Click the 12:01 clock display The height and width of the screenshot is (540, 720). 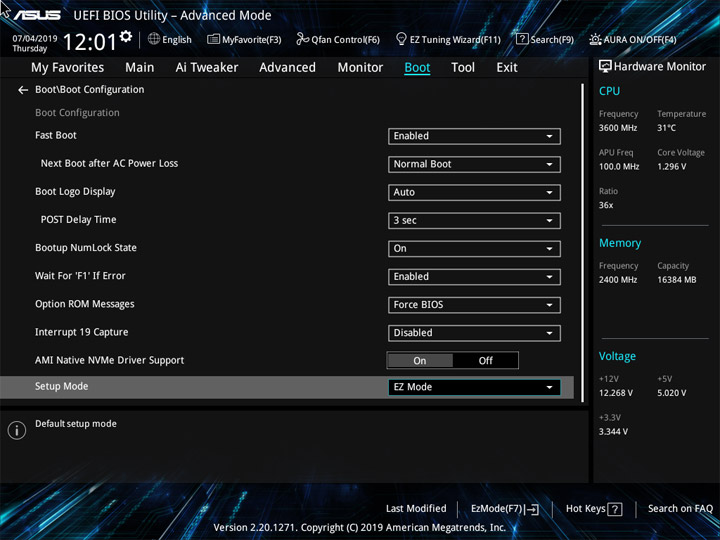90,42
